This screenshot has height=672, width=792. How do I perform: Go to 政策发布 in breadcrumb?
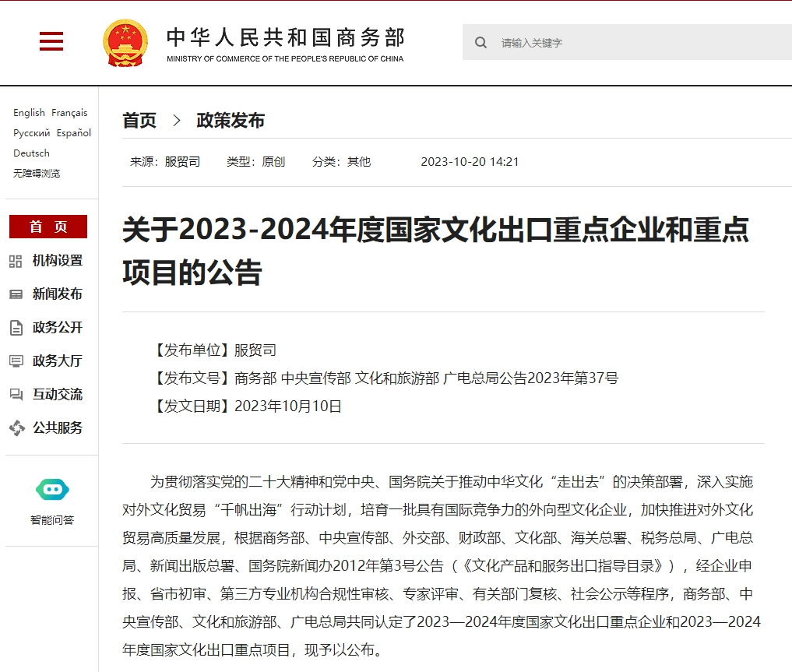231,121
